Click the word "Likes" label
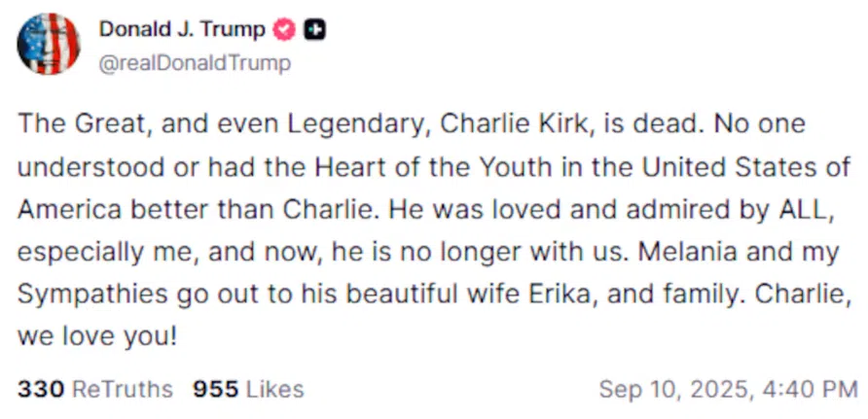Screen dimensions: 868x419 tap(274, 390)
